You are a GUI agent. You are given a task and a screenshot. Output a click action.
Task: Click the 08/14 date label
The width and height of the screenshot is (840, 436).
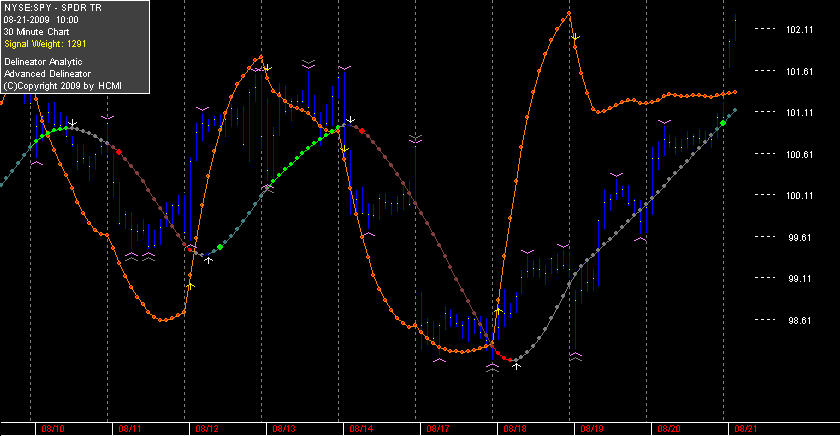pos(361,429)
